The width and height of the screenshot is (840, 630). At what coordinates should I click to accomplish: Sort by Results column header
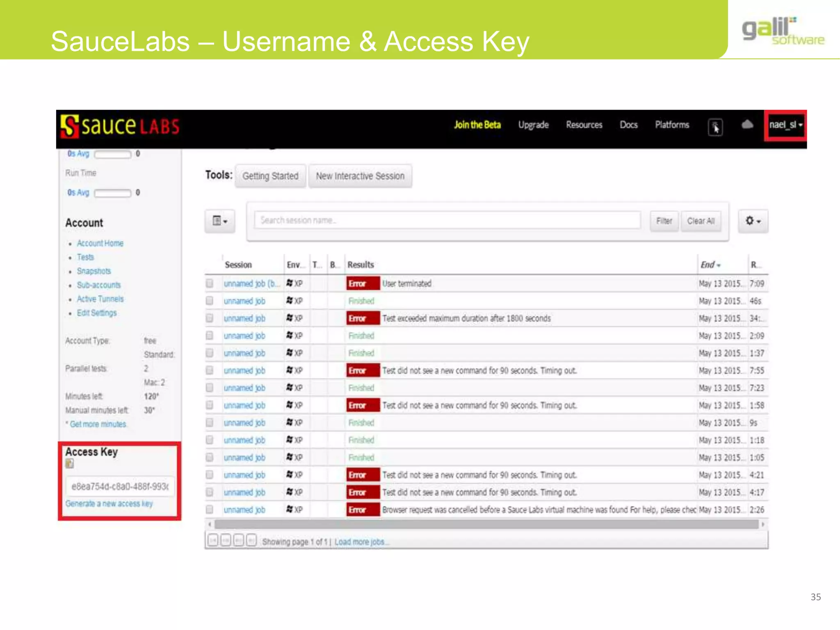click(x=361, y=265)
